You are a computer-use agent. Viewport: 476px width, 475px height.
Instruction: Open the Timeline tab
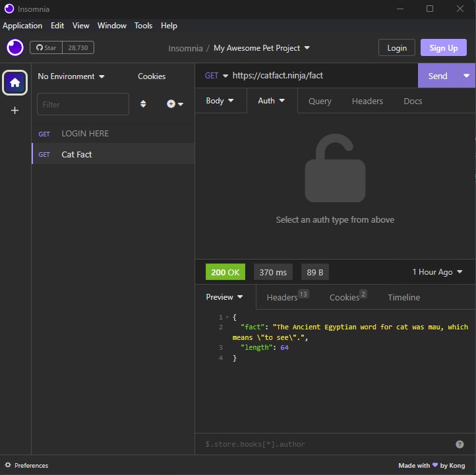point(403,297)
